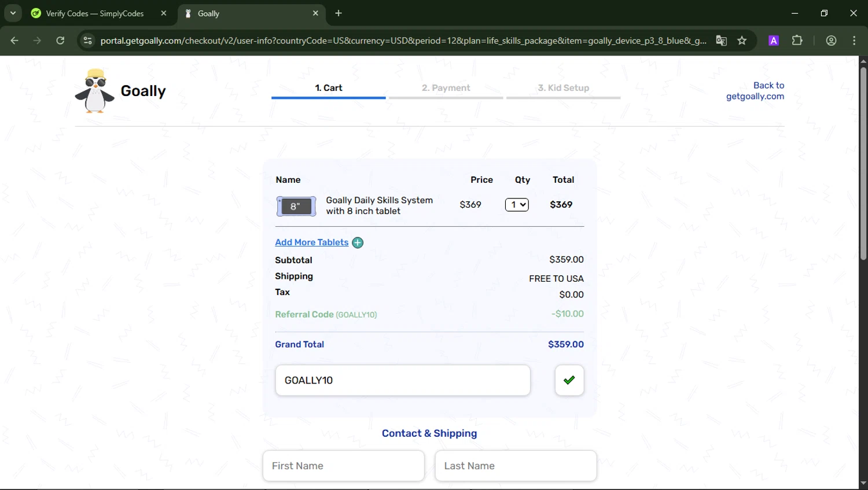Click the browser forward arrow

(37, 40)
